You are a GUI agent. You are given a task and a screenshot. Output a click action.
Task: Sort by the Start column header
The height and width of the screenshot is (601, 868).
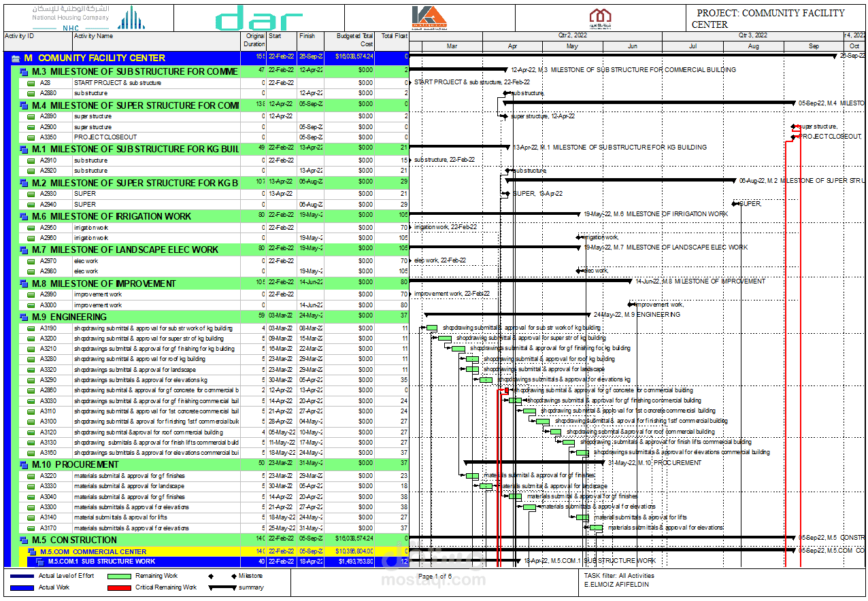282,41
